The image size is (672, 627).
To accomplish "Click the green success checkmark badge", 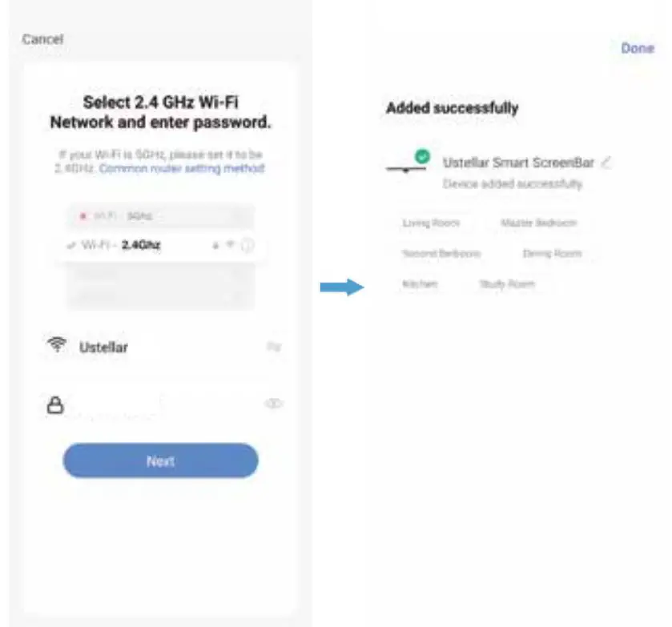I will (x=422, y=156).
